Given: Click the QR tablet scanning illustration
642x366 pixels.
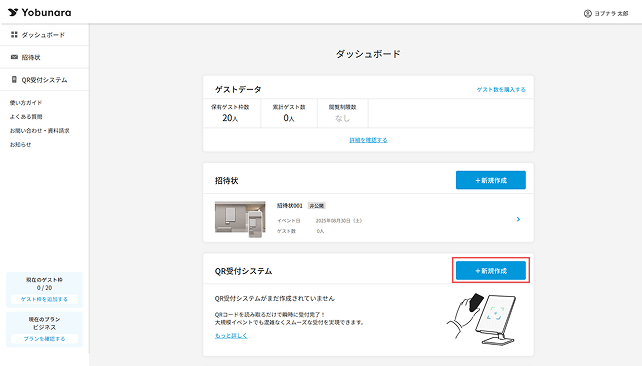Looking at the screenshot, I should coord(481,319).
